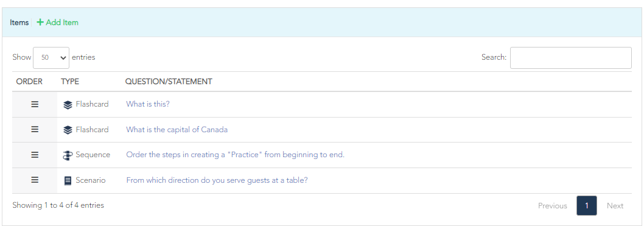Focus the Search input field

pos(571,57)
